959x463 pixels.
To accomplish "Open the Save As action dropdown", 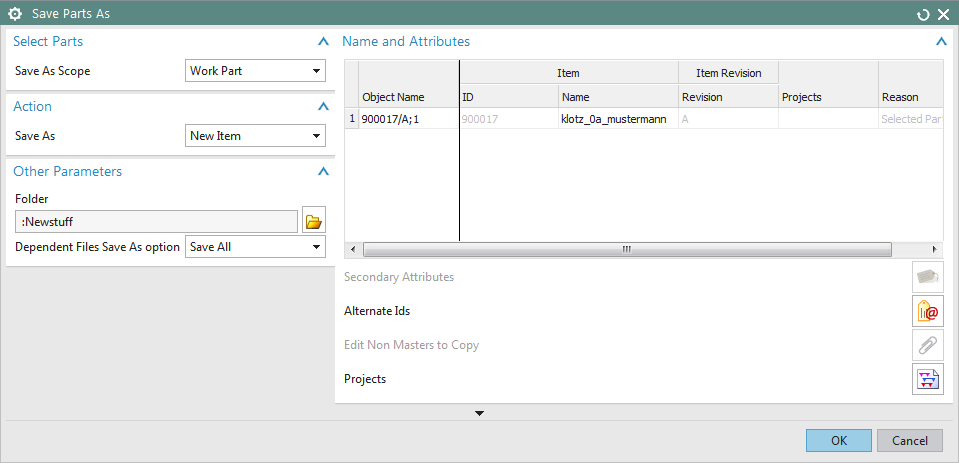I will click(x=255, y=136).
